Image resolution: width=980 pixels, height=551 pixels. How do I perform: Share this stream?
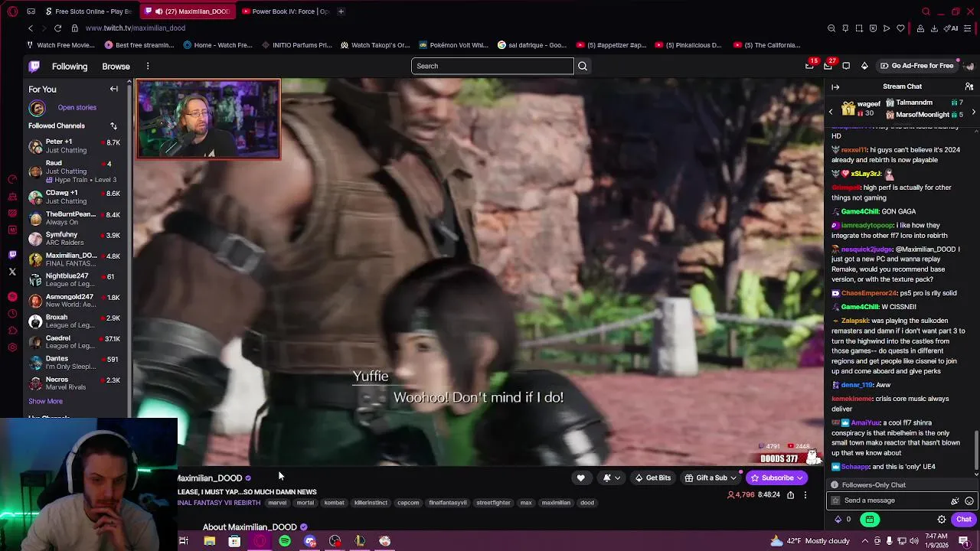click(x=790, y=495)
